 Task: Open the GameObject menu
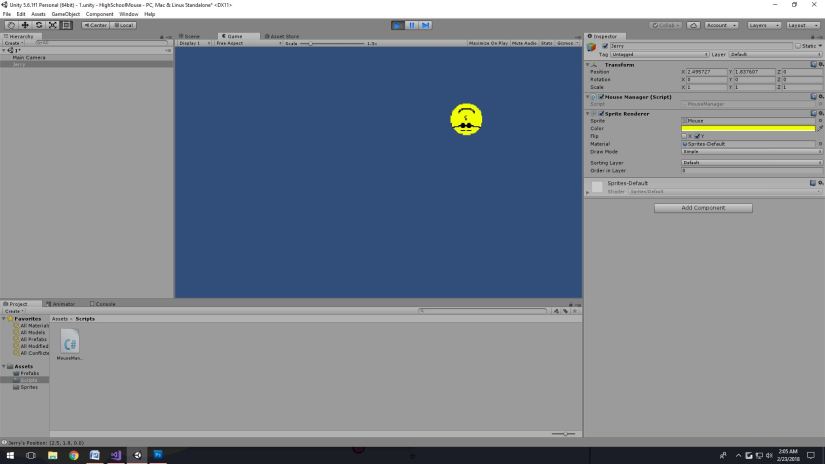pos(65,14)
